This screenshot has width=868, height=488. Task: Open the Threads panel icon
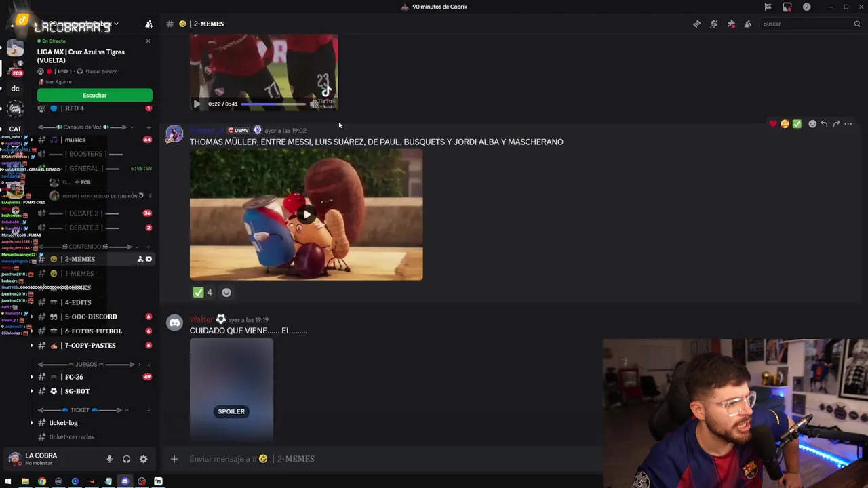(696, 24)
